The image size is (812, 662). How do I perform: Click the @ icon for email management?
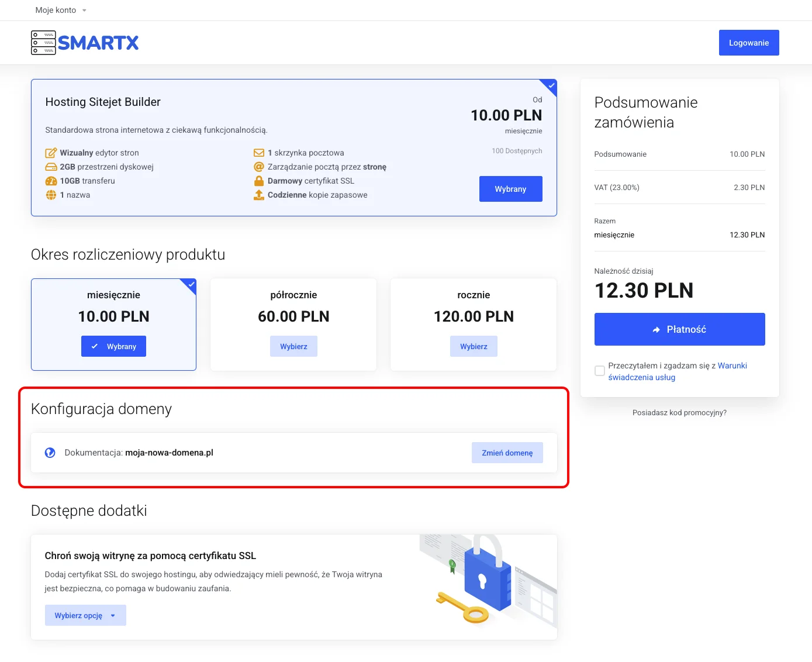pyautogui.click(x=259, y=167)
